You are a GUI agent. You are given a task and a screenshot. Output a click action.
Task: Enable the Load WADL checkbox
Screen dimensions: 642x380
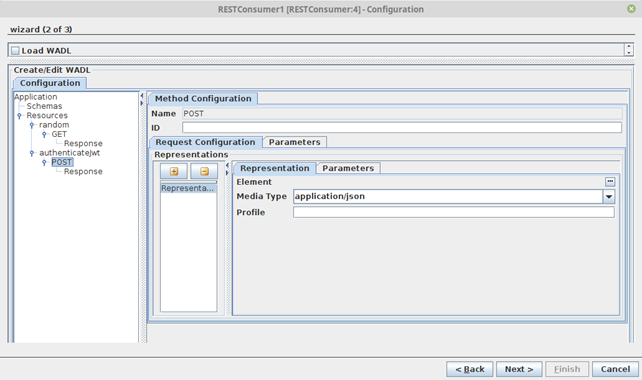click(16, 51)
